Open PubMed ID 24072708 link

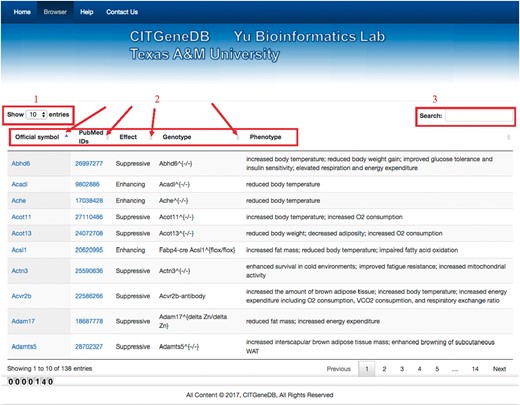coord(89,233)
